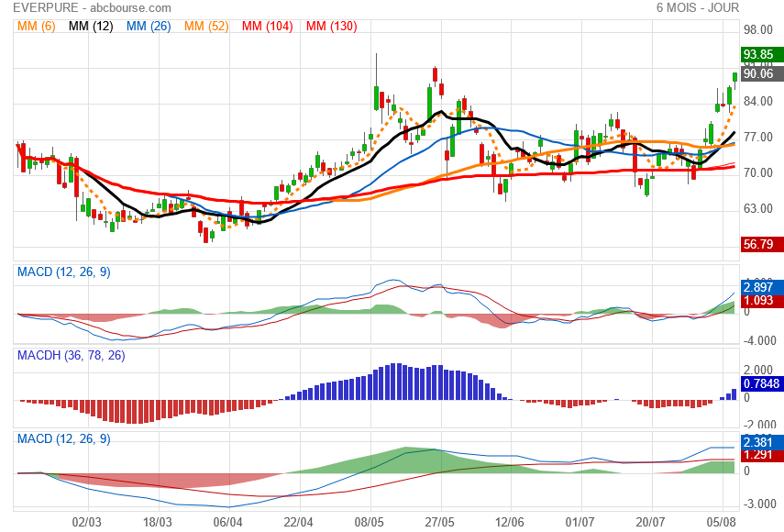The width and height of the screenshot is (784, 532).
Task: Click the 20/07 date axis label
Action: point(650,523)
